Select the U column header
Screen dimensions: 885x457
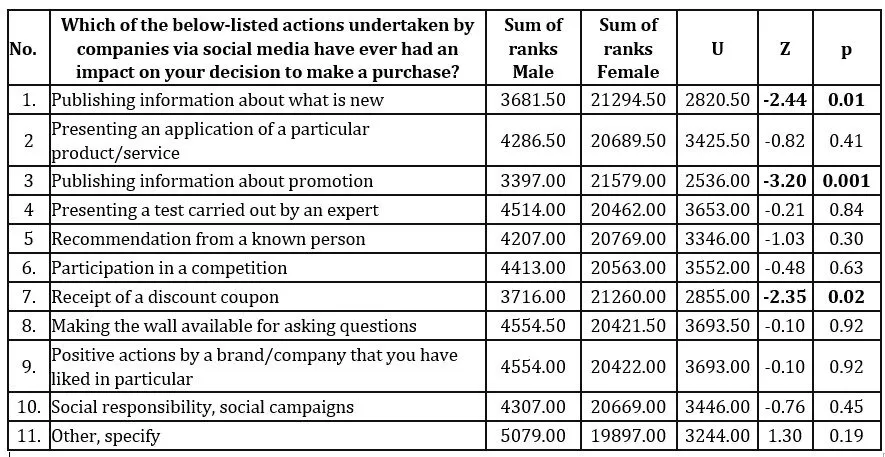point(717,48)
